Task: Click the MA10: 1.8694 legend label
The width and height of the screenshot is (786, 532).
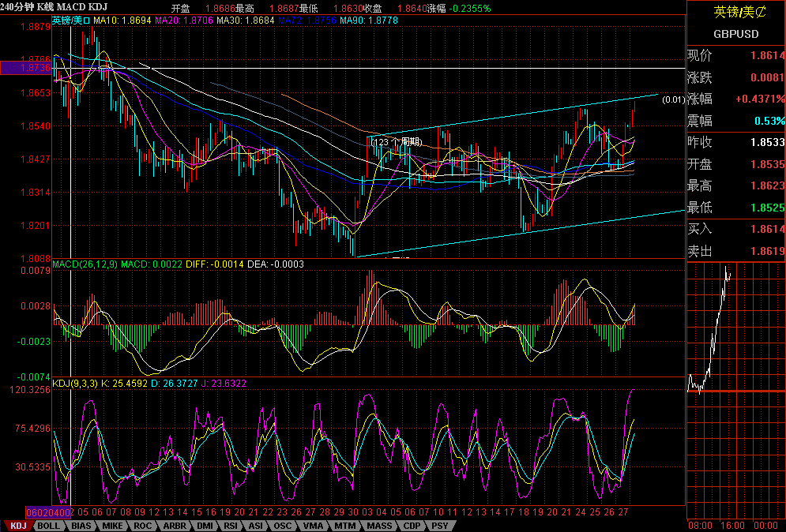Action: pos(122,21)
